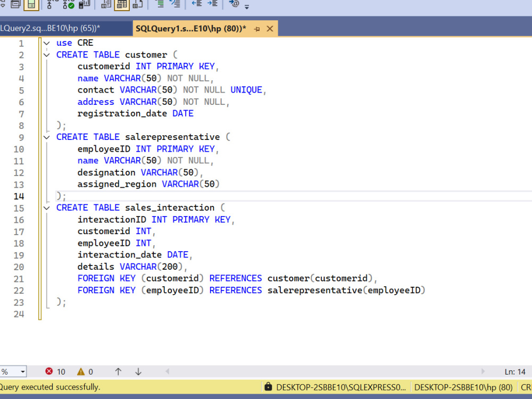Click the 'CRE' database name on line 1
The image size is (532, 399).
pos(85,43)
